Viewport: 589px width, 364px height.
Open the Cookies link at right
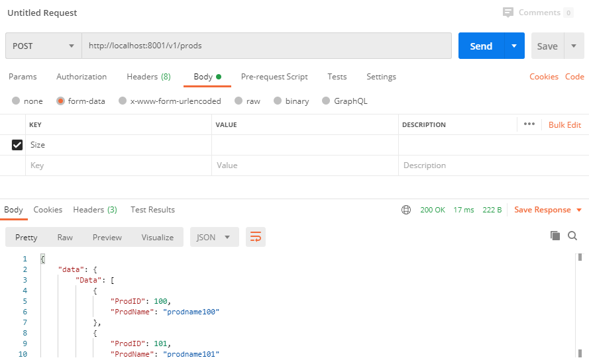coord(544,77)
